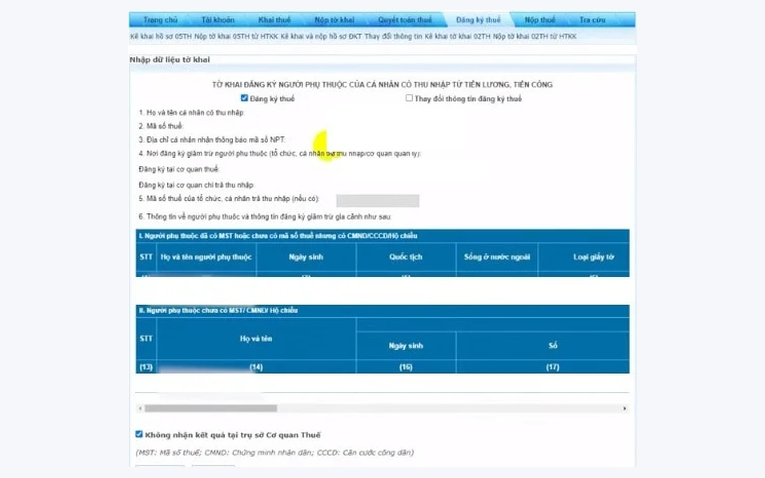Click the horizontal scrollbar thumb
This screenshot has height=478, width=765.
pos(211,408)
